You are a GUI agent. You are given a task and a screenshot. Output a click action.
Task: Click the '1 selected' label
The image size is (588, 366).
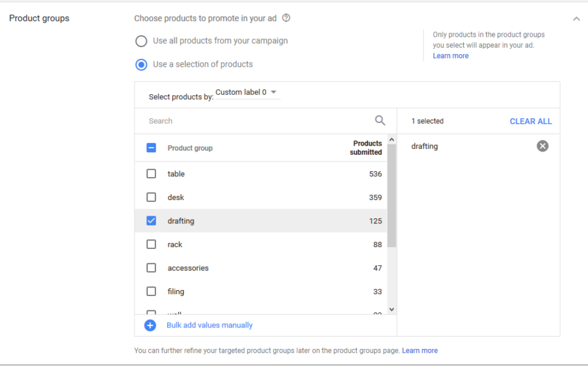point(427,121)
